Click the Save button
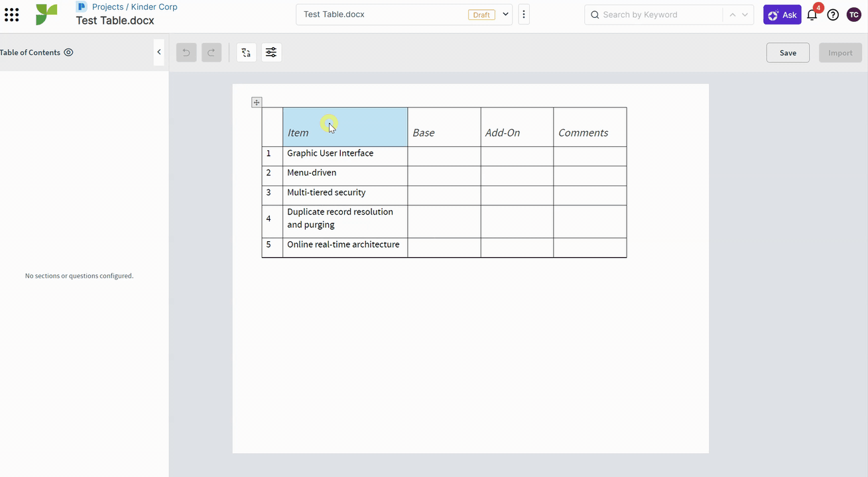Screen dimensions: 868x477 [x=788, y=53]
